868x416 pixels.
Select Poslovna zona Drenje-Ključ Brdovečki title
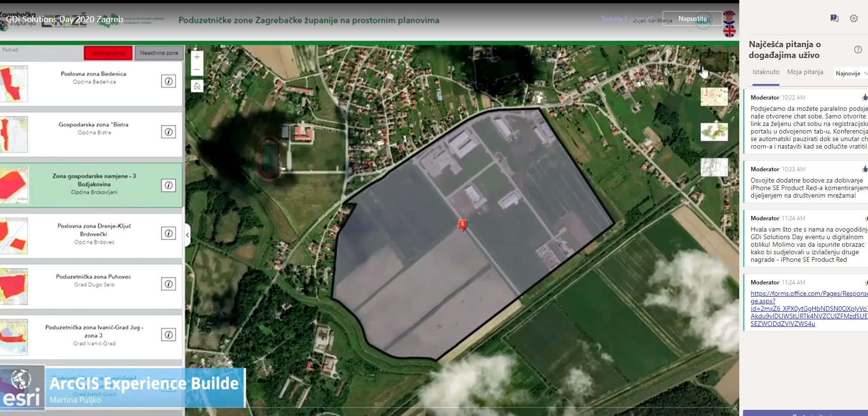point(94,230)
